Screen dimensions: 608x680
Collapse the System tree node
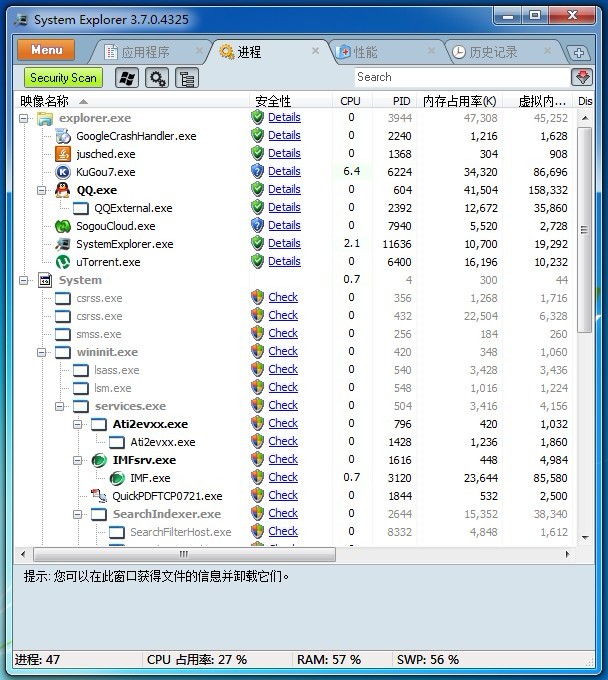tap(24, 280)
